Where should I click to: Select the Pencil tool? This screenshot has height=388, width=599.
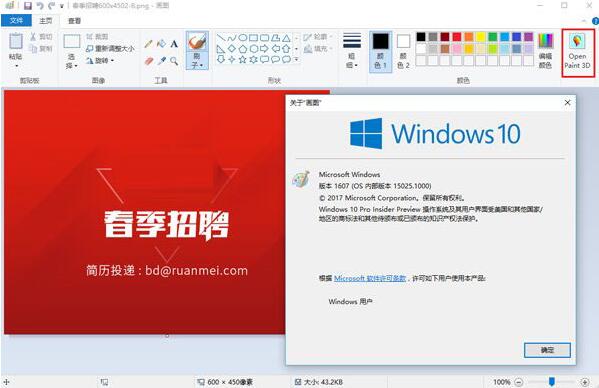[149, 44]
